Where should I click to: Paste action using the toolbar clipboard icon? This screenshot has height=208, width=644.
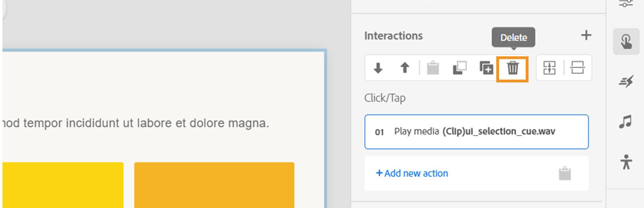click(433, 68)
